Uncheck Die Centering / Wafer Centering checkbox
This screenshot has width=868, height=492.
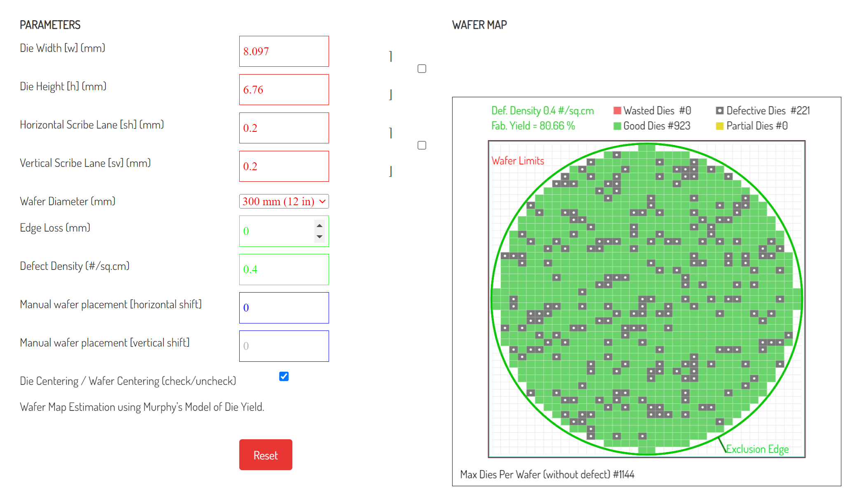point(284,376)
